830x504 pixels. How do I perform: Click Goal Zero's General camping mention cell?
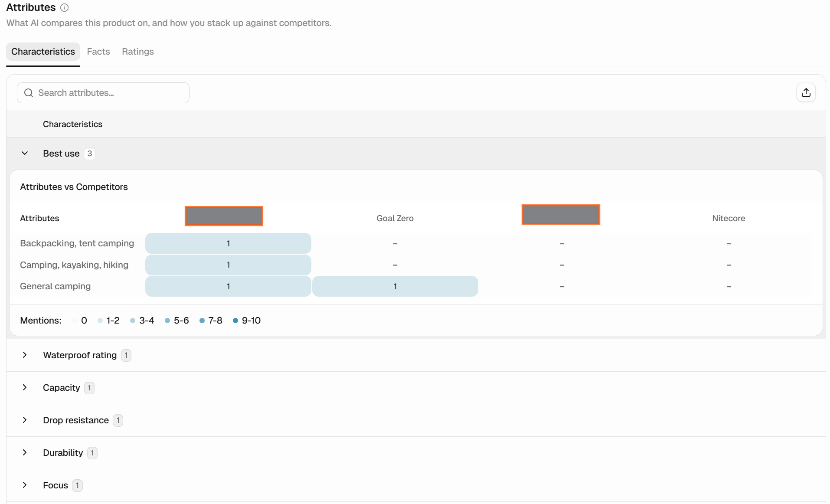395,286
